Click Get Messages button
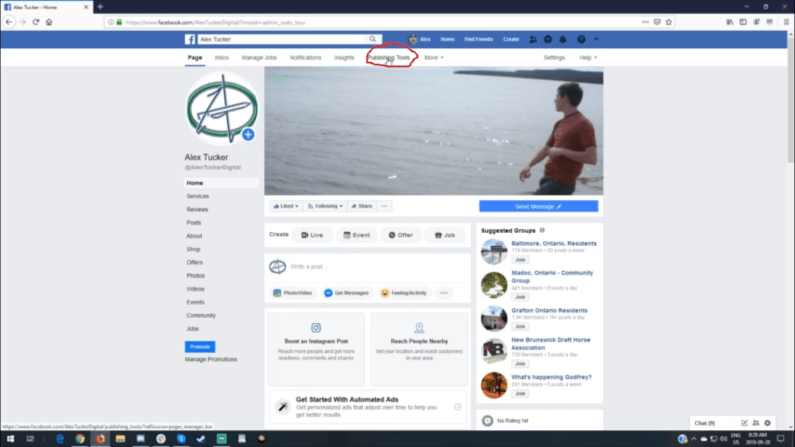 347,293
